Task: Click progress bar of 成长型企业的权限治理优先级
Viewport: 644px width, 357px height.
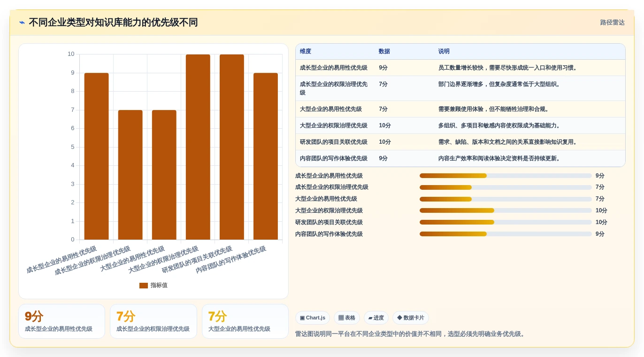Action: 506,187
